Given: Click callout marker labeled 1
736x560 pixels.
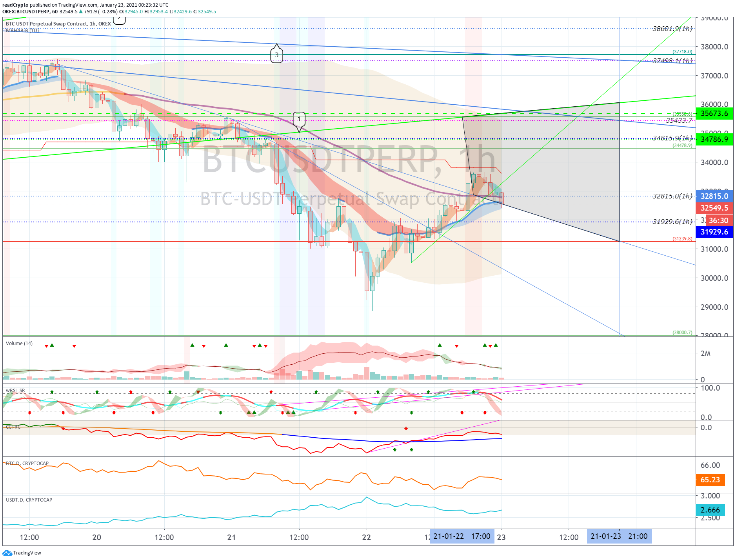Looking at the screenshot, I should [x=299, y=119].
